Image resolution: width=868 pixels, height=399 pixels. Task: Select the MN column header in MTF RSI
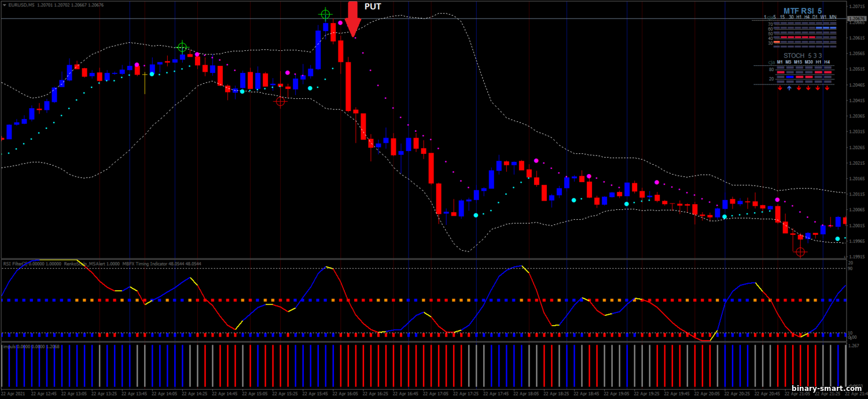[x=832, y=17]
